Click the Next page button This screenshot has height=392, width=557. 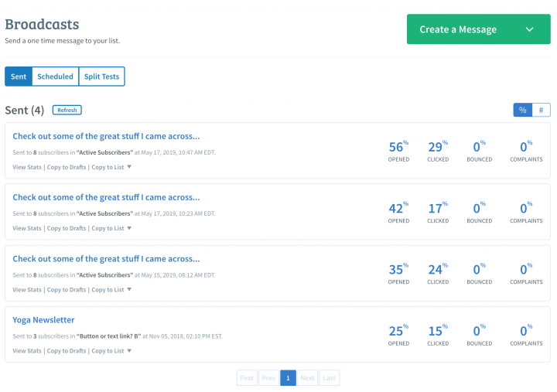[x=307, y=378]
